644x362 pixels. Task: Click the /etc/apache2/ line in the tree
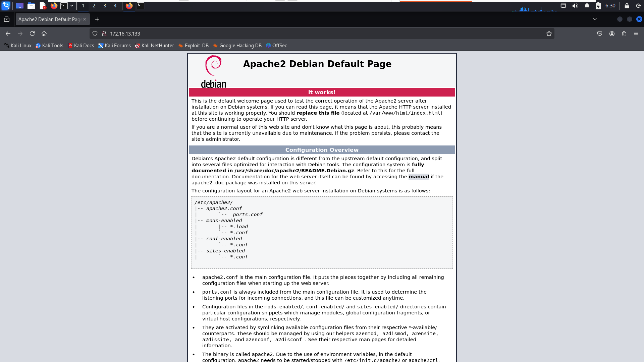pos(214,202)
